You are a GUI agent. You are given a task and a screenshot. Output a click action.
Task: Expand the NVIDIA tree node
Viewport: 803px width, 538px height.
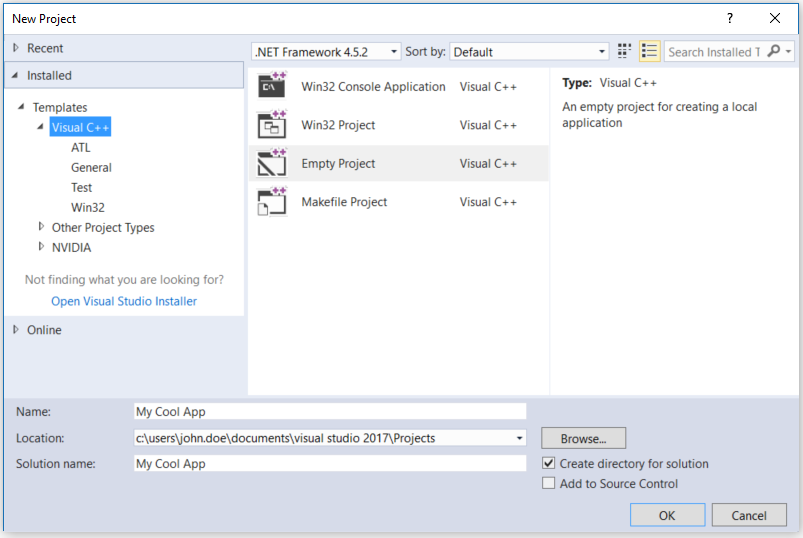(x=41, y=246)
